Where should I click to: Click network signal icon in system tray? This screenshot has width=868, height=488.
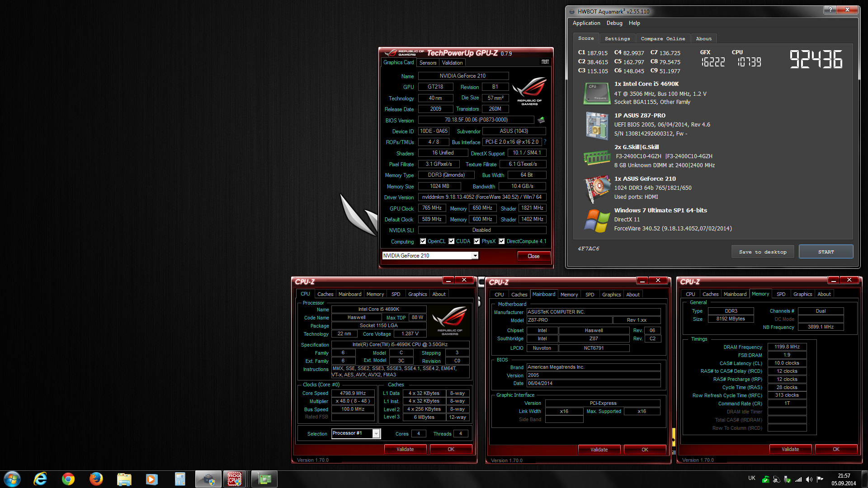pos(798,479)
